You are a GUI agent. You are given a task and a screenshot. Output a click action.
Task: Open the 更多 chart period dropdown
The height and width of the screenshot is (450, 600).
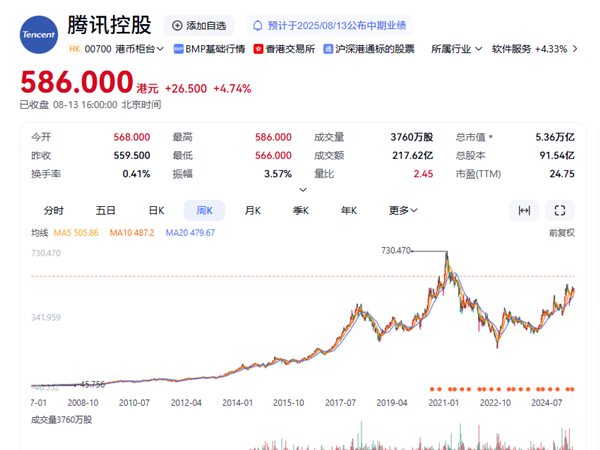point(403,210)
